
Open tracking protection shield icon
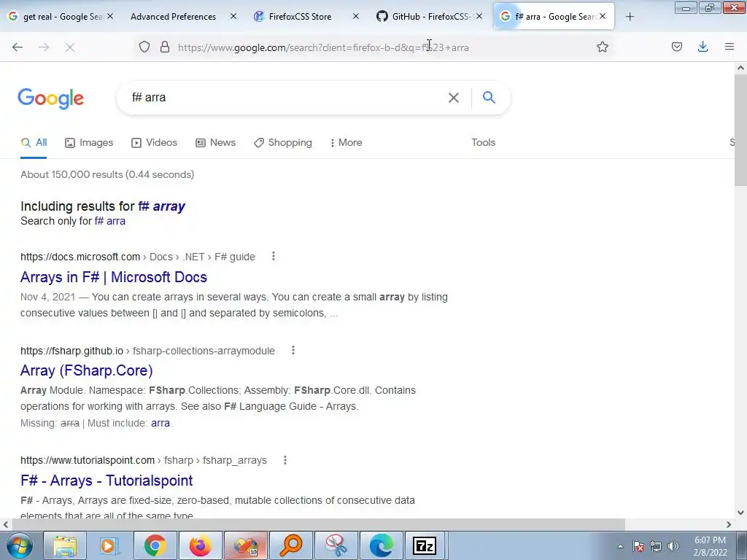[144, 47]
